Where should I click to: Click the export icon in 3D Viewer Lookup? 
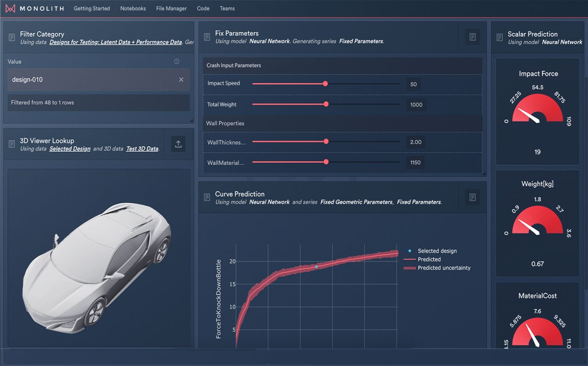(x=178, y=144)
